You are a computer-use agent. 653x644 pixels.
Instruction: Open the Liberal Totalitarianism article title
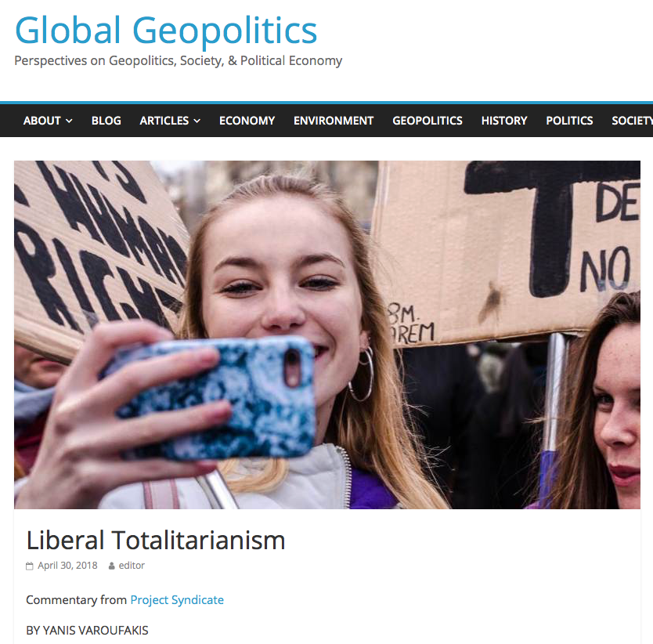156,541
